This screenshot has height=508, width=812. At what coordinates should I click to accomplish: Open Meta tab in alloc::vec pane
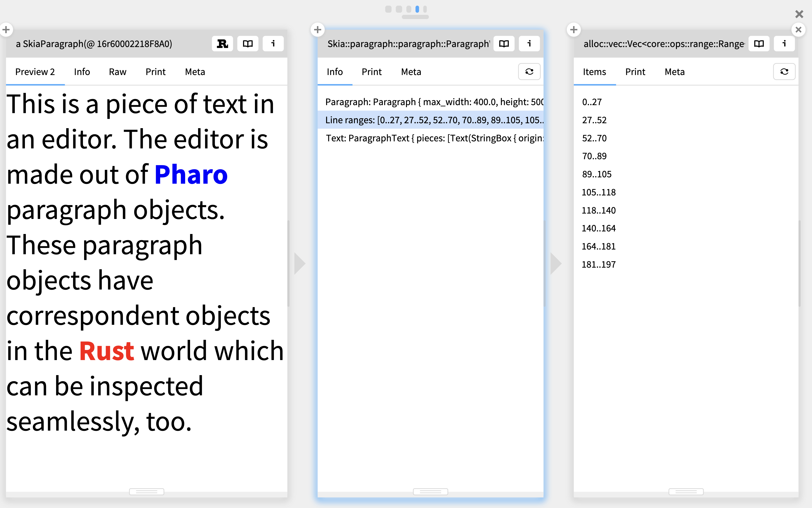[x=675, y=72]
